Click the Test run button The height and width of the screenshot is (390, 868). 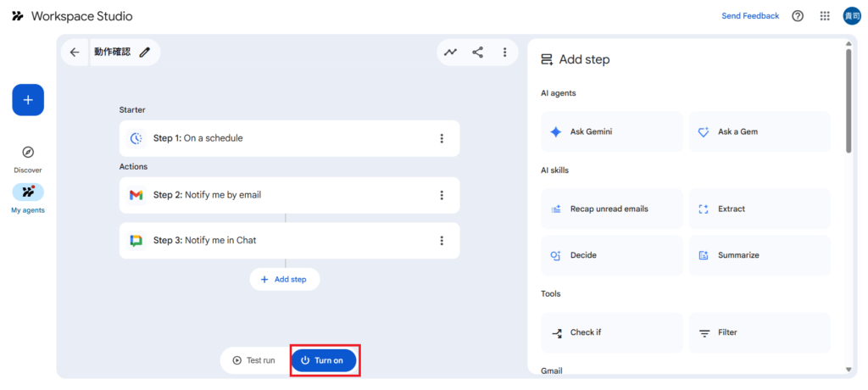(x=253, y=360)
